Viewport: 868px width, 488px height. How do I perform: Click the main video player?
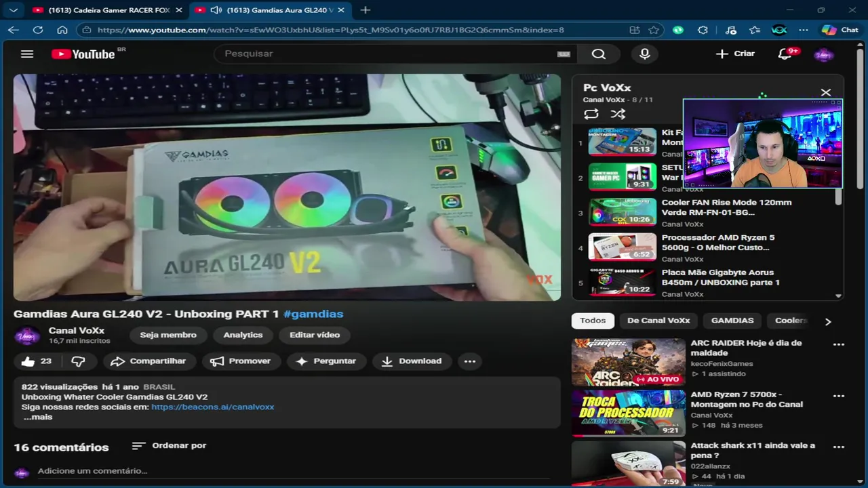[x=287, y=187]
